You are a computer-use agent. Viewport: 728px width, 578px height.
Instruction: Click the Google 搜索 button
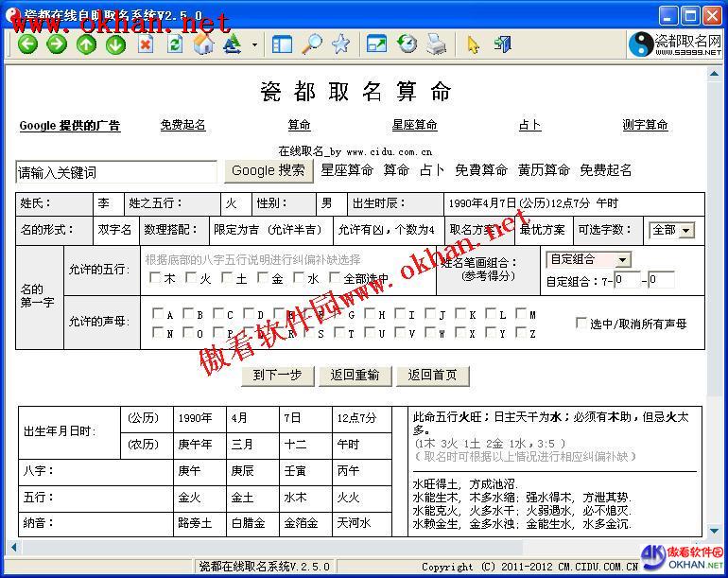269,171
